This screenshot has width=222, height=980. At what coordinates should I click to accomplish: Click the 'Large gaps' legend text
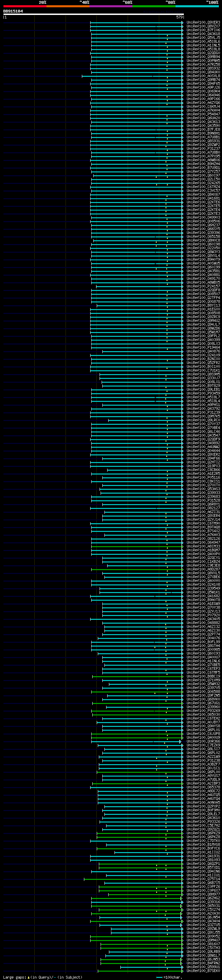pos(15,977)
